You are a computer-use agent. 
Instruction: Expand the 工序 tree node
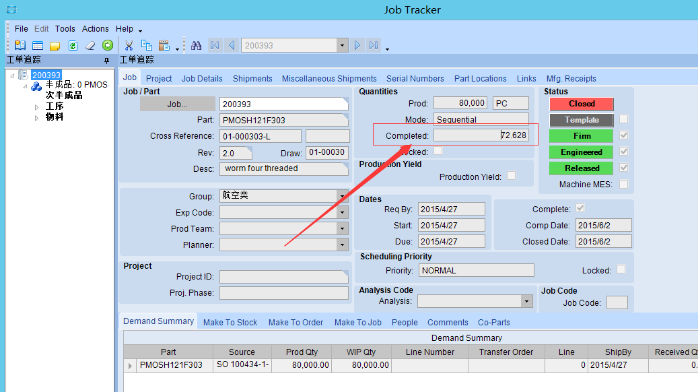tap(37, 107)
